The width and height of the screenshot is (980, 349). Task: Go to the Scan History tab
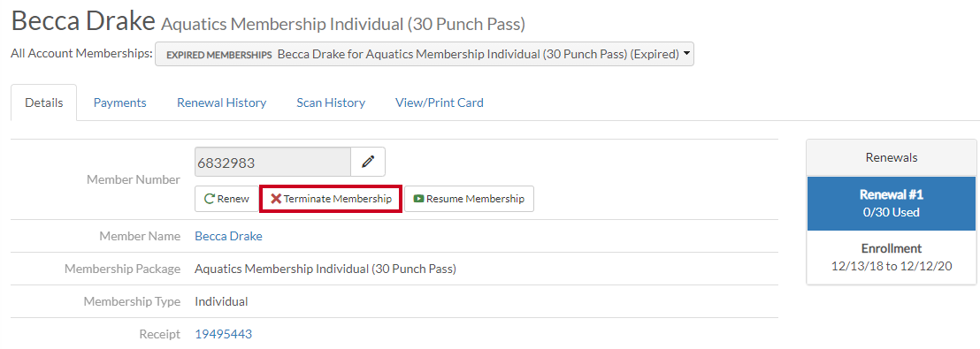[x=331, y=102]
